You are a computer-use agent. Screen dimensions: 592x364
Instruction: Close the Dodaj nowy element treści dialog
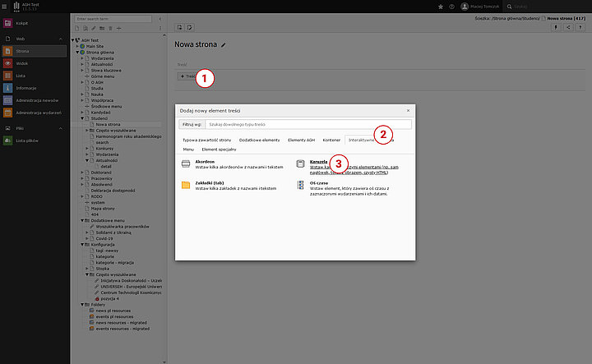point(408,109)
